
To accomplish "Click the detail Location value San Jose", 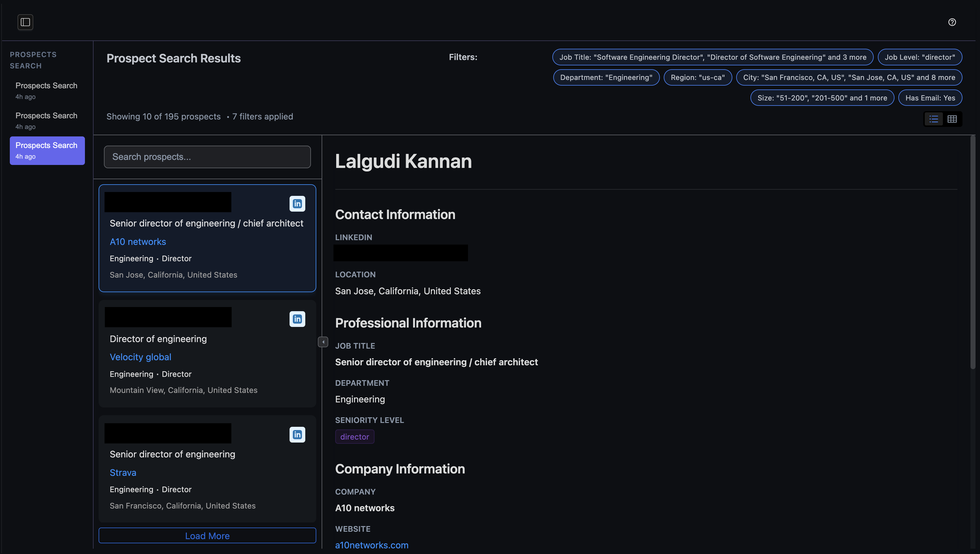I will (408, 291).
